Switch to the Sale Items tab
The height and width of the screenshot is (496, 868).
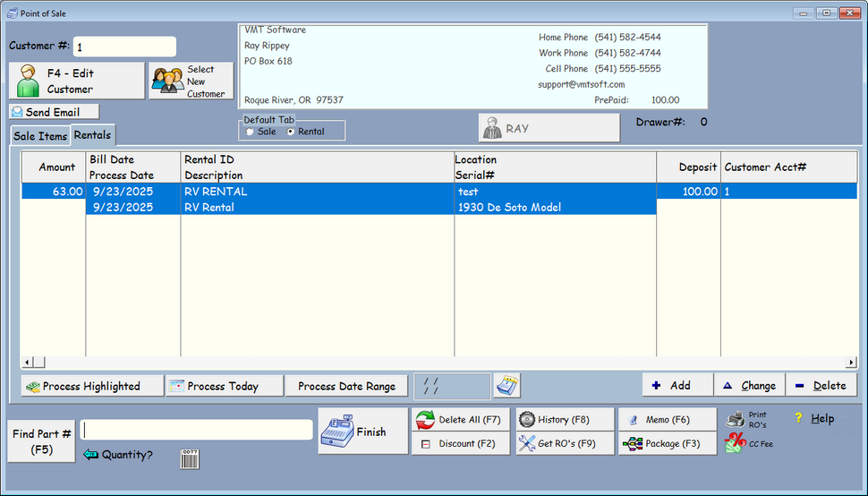tap(40, 136)
